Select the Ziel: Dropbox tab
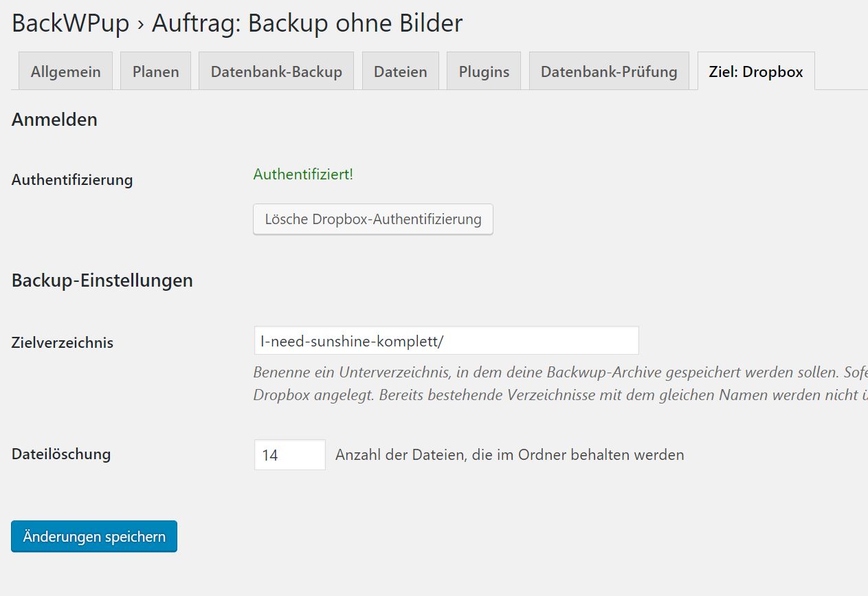This screenshot has width=868, height=596. point(755,71)
